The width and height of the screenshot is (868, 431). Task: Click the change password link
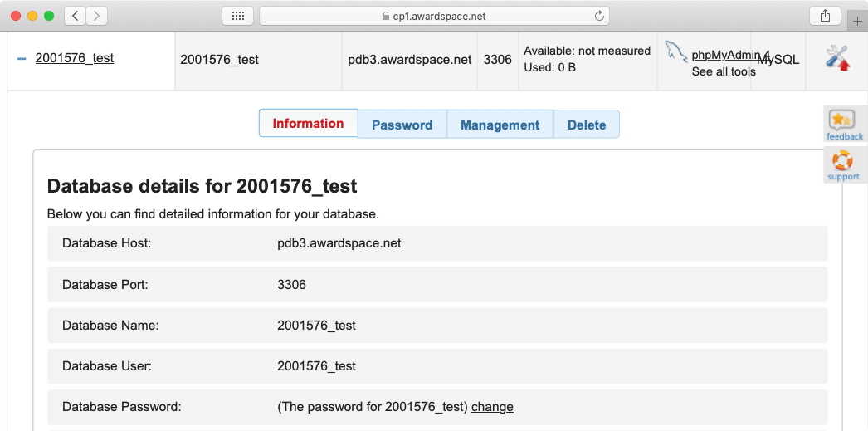click(x=492, y=407)
